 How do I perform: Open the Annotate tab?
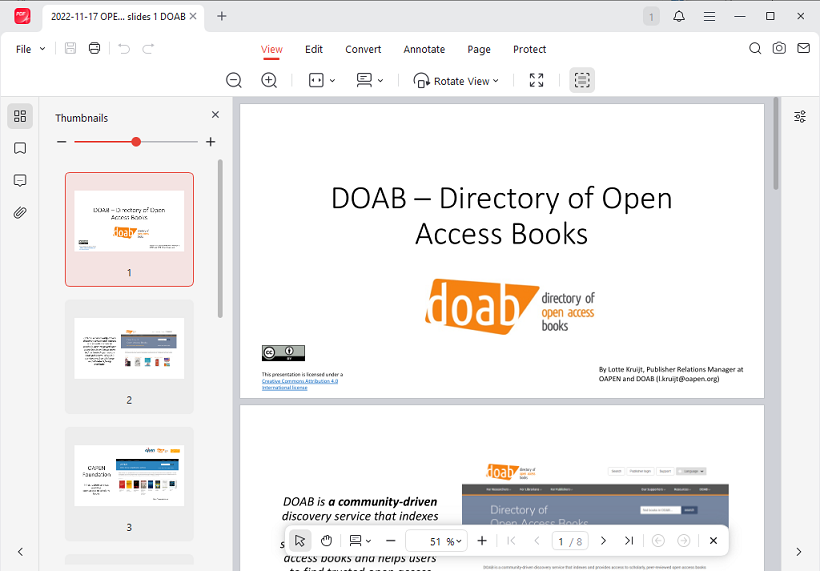click(x=424, y=49)
